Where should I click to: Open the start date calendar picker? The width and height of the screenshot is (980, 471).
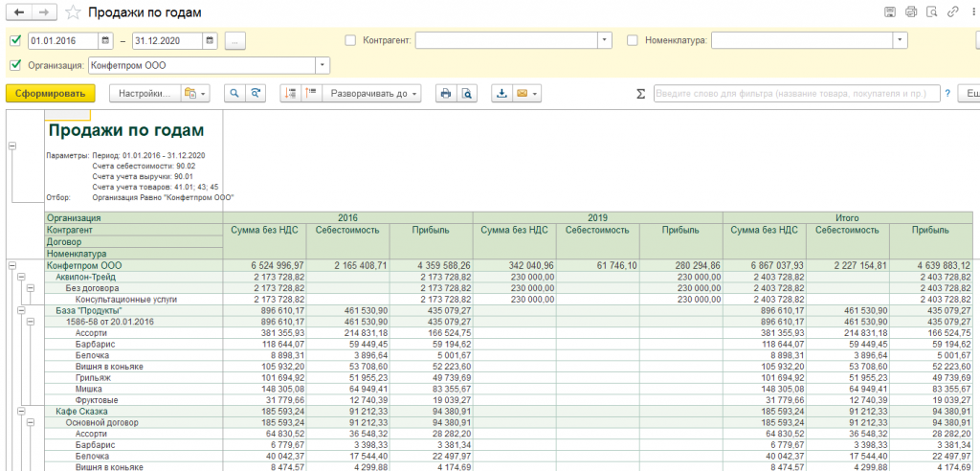coord(105,40)
